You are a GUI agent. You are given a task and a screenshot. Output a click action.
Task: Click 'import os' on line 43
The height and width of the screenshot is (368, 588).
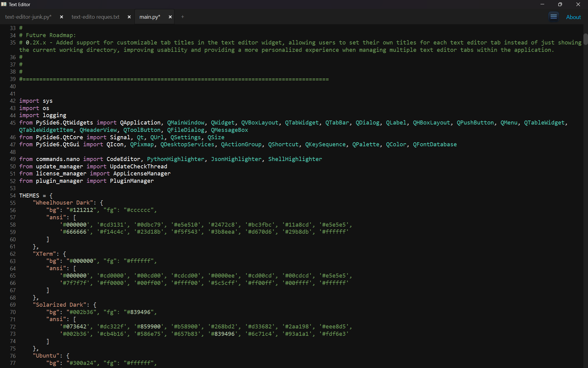pyautogui.click(x=34, y=108)
